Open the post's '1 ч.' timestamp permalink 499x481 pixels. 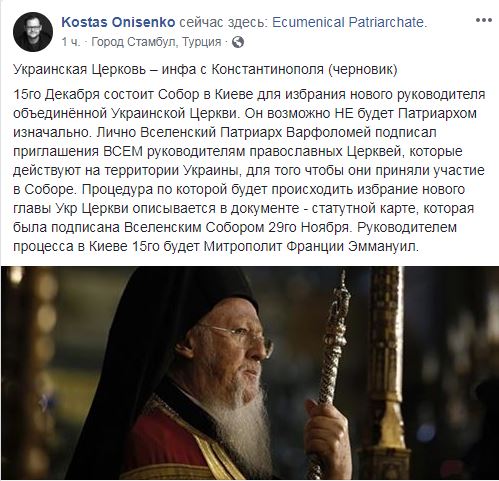71,42
